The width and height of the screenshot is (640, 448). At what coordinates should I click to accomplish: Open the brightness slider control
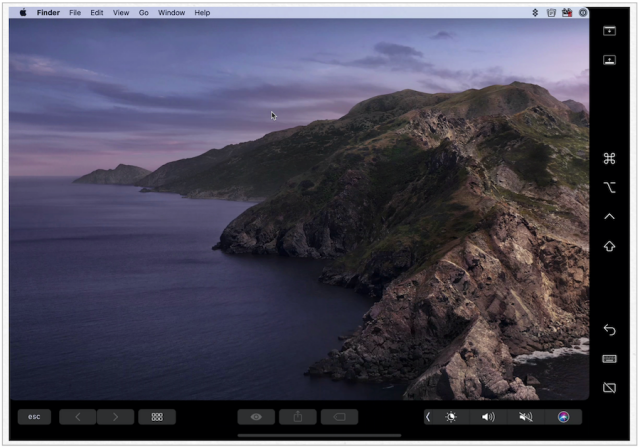[x=451, y=417]
